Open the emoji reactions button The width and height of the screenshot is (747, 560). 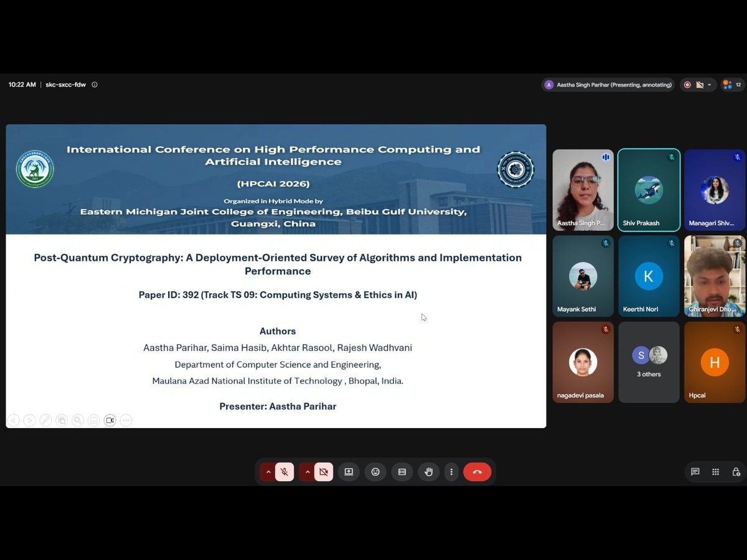(375, 472)
